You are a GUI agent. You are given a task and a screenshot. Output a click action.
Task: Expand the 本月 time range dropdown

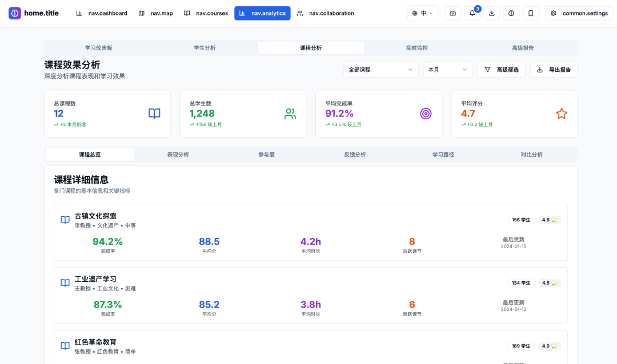click(448, 70)
